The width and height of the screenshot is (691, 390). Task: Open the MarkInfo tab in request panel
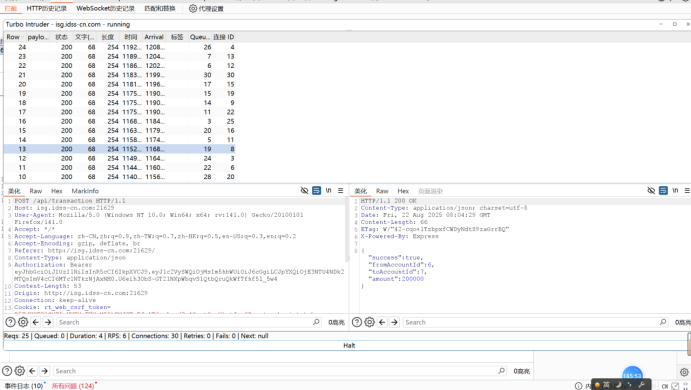click(x=85, y=191)
